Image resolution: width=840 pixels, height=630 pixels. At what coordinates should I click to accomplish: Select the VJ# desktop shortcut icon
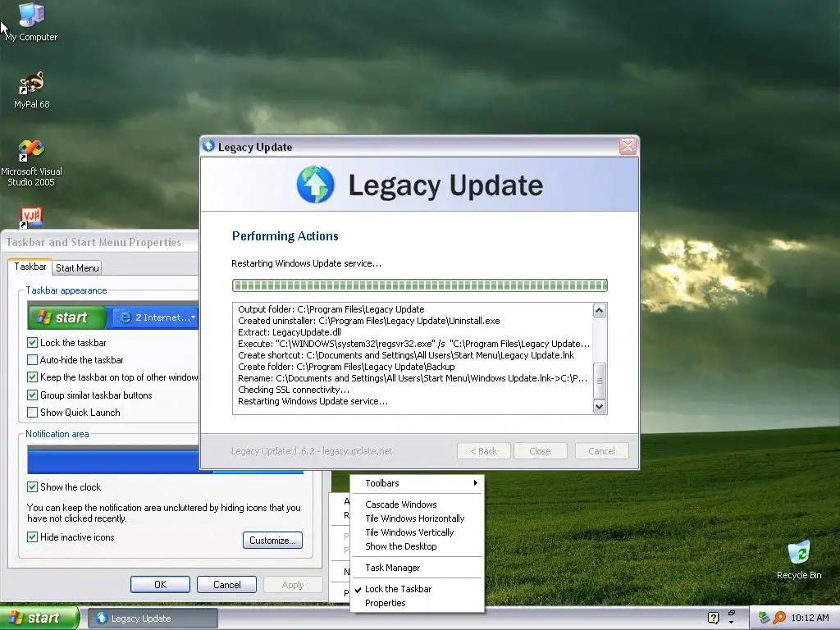pos(31,217)
